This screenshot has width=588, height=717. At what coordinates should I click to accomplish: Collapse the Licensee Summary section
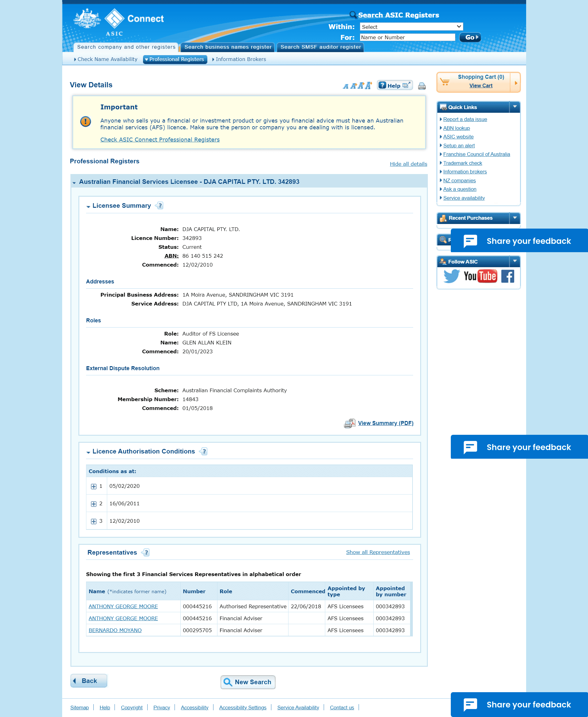(88, 205)
